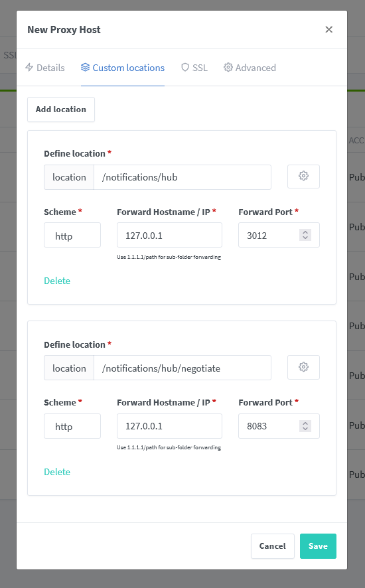Close the New Proxy Host dialog

[329, 29]
